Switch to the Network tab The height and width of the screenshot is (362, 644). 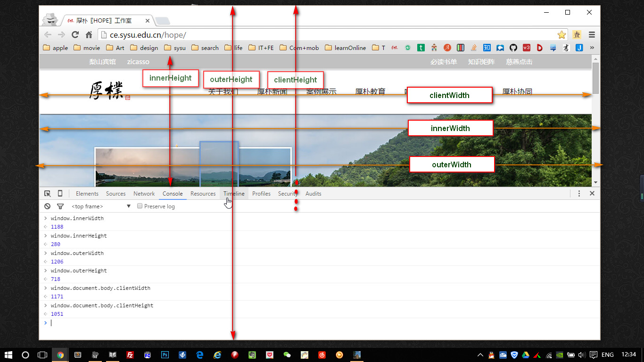144,194
